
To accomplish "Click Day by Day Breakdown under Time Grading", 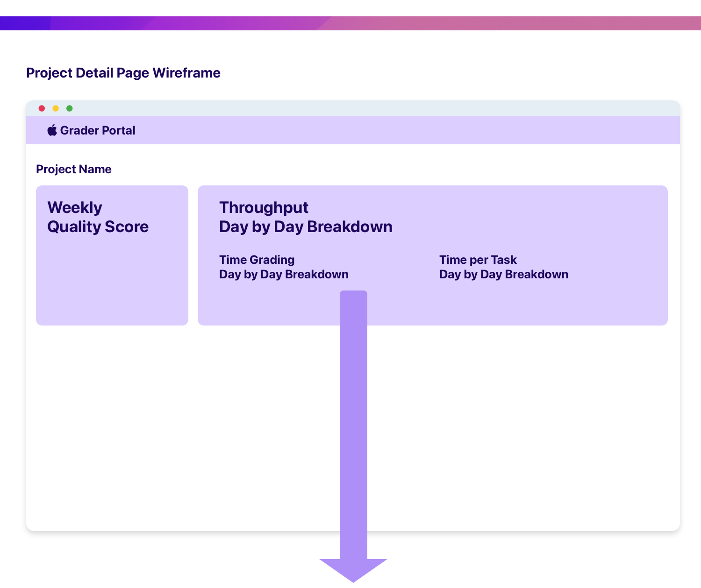I will pyautogui.click(x=284, y=275).
